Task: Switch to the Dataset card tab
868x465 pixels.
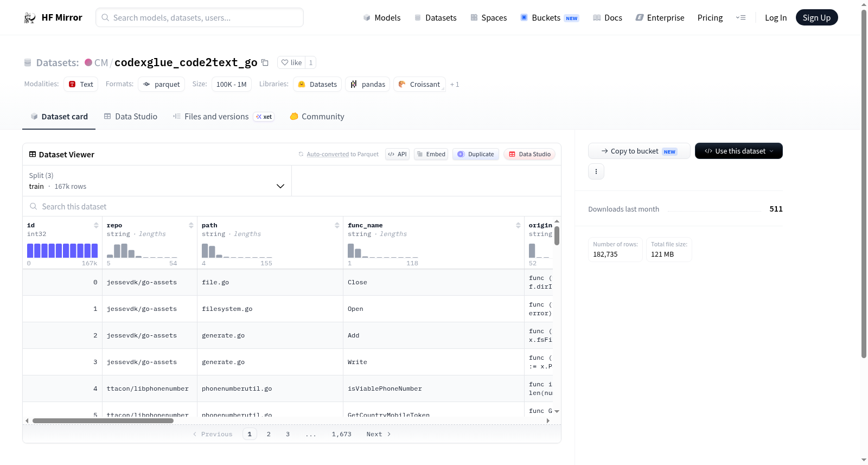Action: click(x=59, y=117)
